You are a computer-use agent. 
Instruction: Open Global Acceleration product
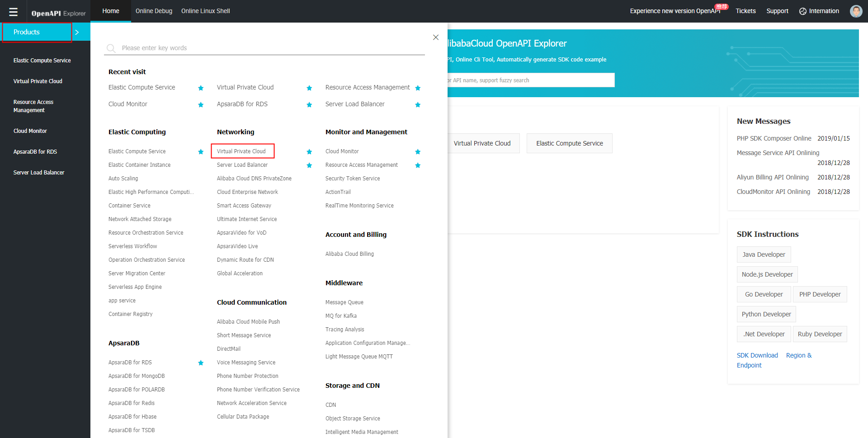(x=240, y=273)
